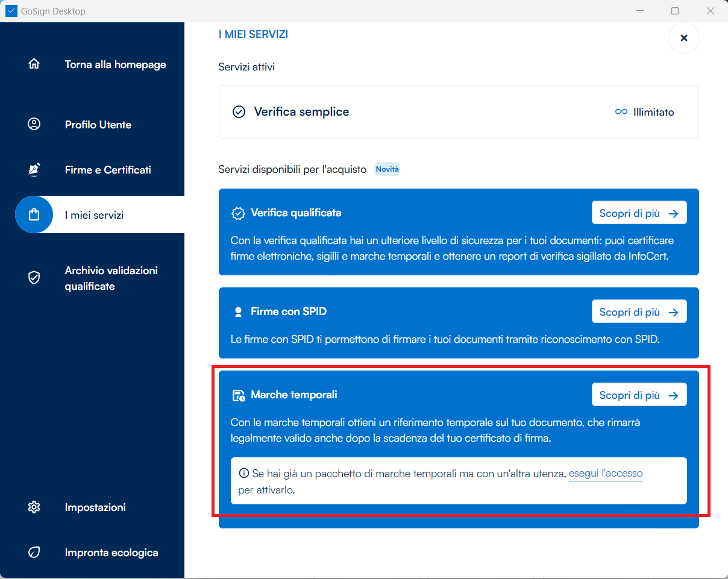Click the Marche temporali calendar icon

239,395
